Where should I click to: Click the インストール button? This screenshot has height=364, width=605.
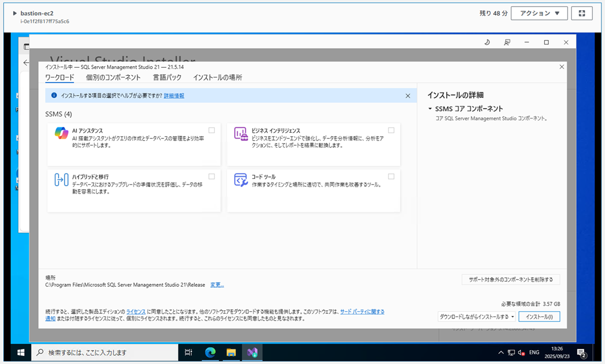pos(539,316)
